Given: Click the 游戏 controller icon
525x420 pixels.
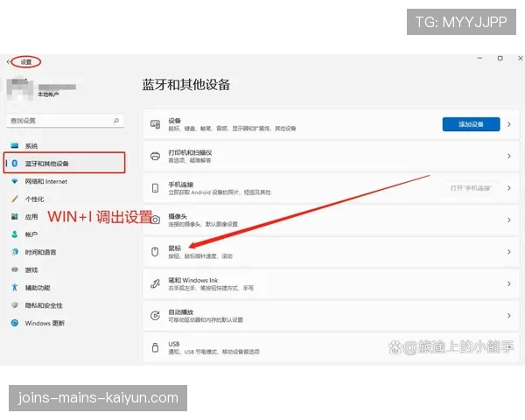Looking at the screenshot, I should pyautogui.click(x=15, y=269).
